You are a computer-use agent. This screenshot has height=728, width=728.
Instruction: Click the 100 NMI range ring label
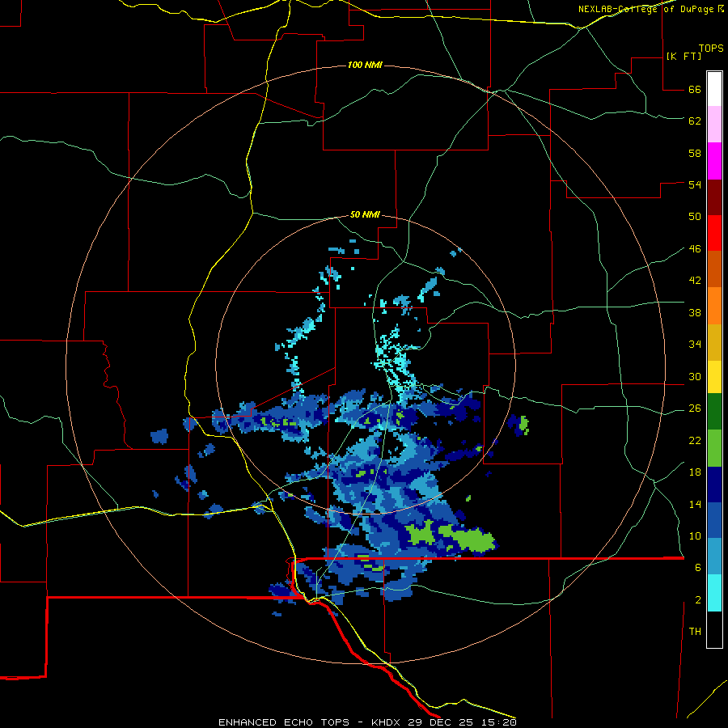tap(365, 65)
